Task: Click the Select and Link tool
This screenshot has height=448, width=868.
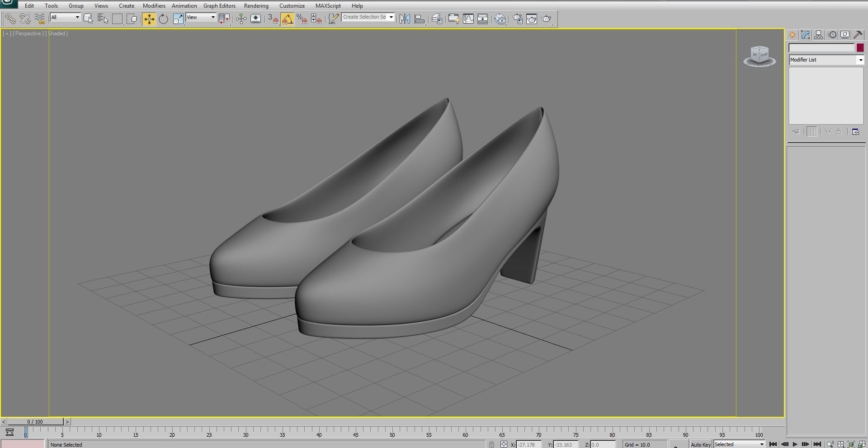Action: 10,19
